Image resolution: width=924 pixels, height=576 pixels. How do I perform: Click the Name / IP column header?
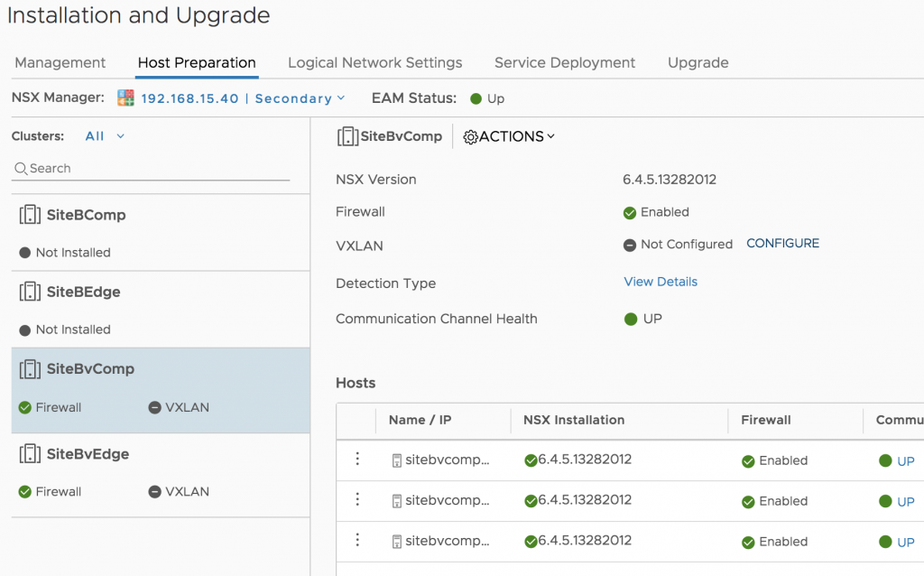(x=420, y=421)
